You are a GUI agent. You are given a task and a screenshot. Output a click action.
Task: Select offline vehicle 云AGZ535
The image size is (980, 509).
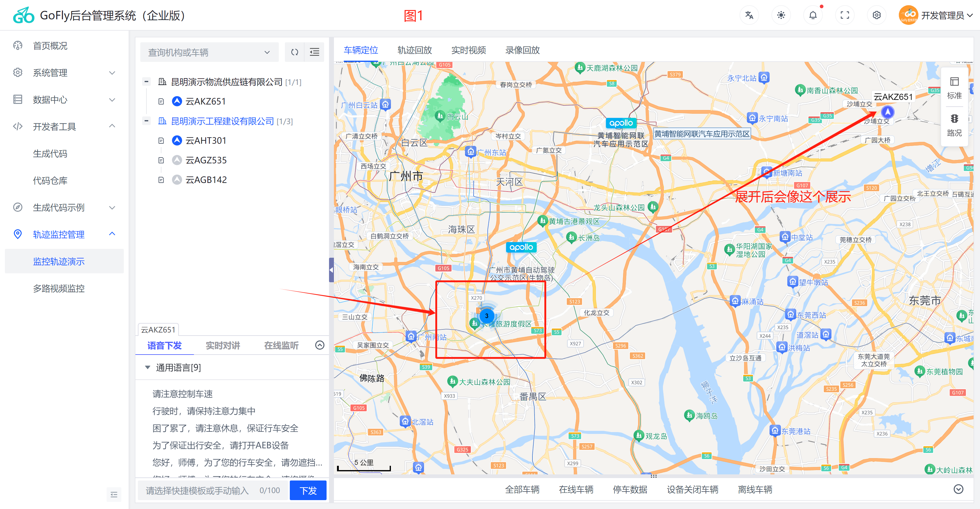206,160
